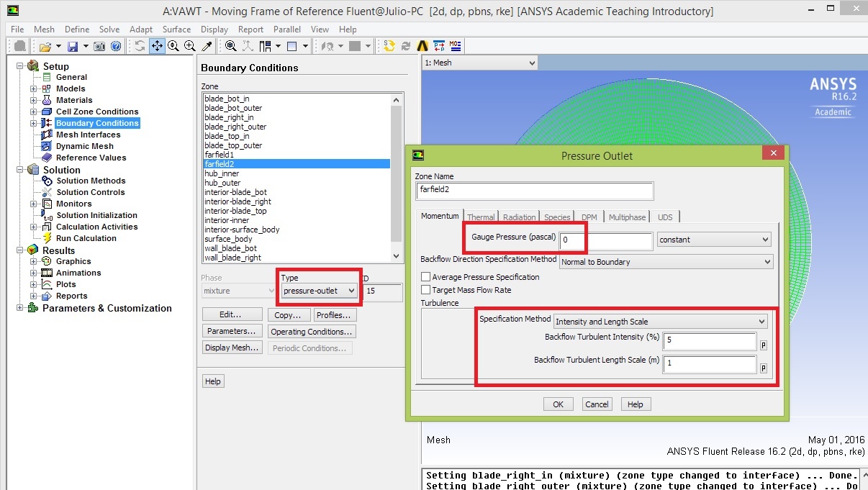Click the Run Calculation lightning icon
The image size is (868, 490).
coord(48,238)
